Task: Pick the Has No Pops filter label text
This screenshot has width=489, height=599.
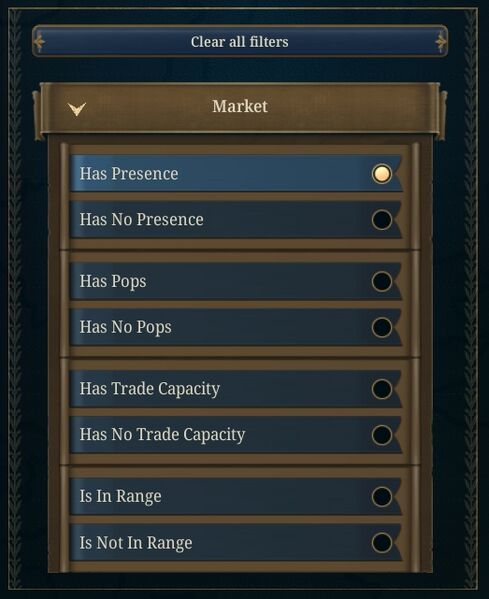Action: (125, 328)
